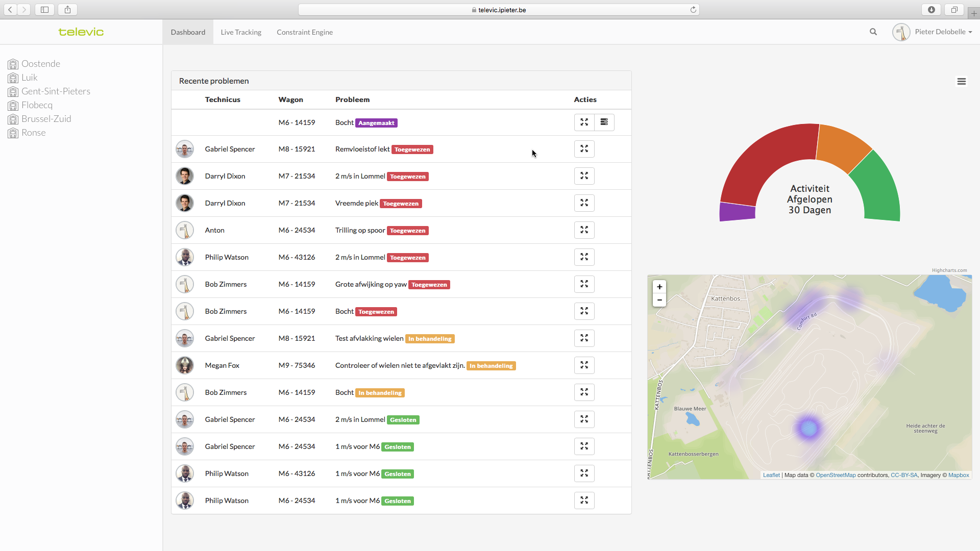The width and height of the screenshot is (980, 551).
Task: Click the Leaflet link on the map
Action: [771, 475]
